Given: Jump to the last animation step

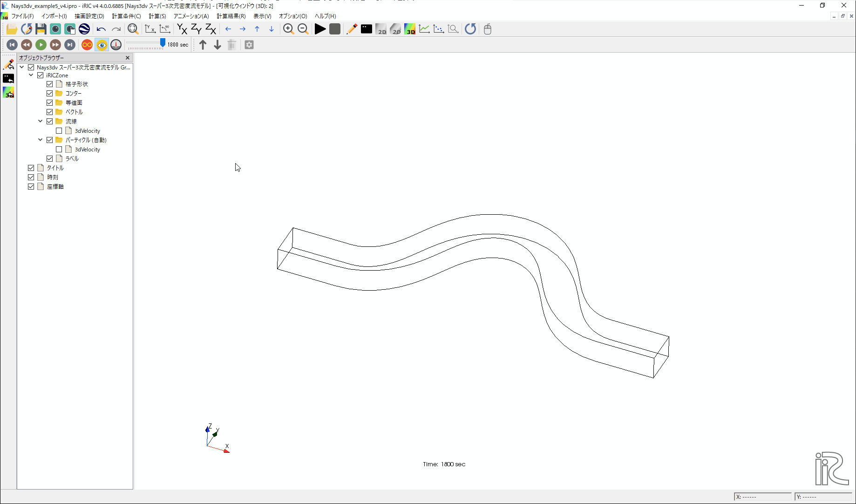Looking at the screenshot, I should click(70, 45).
